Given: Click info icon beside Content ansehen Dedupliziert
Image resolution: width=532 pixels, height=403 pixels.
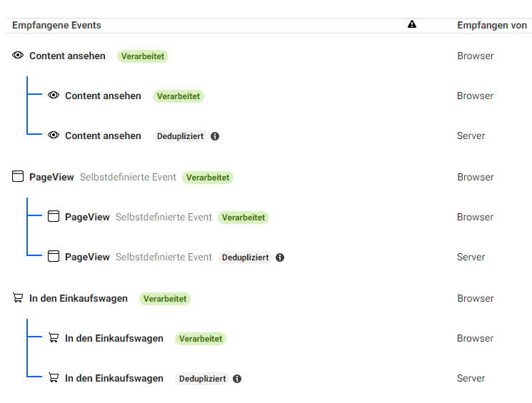Looking at the screenshot, I should point(215,136).
